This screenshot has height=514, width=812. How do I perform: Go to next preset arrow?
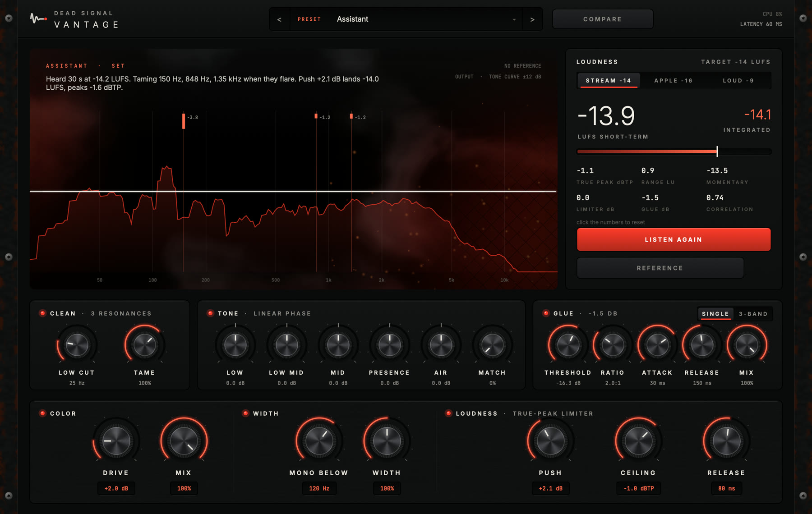tap(532, 19)
